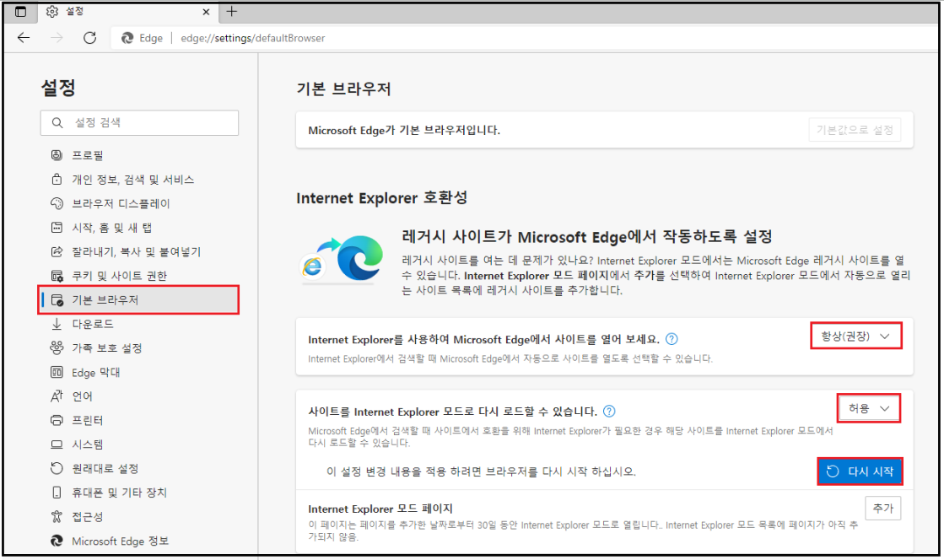Image resolution: width=944 pixels, height=560 pixels.
Task: Click the 기본값으로 설정 button
Action: (855, 130)
